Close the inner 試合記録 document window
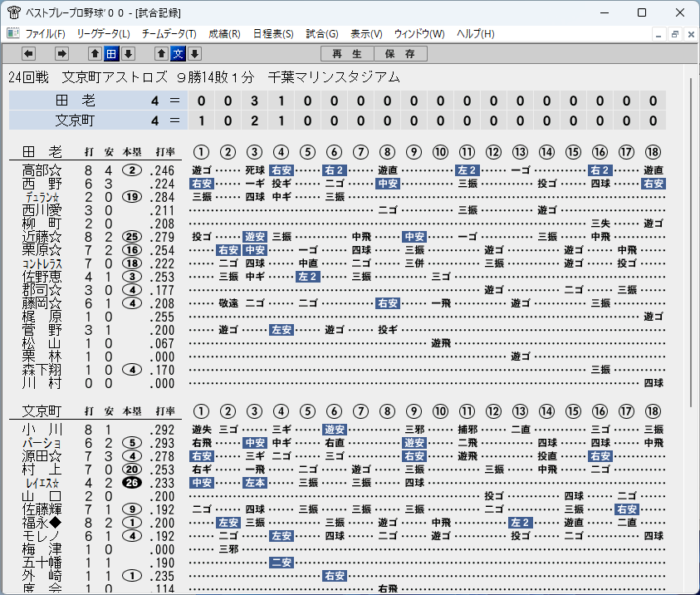The image size is (700, 595). 691,34
